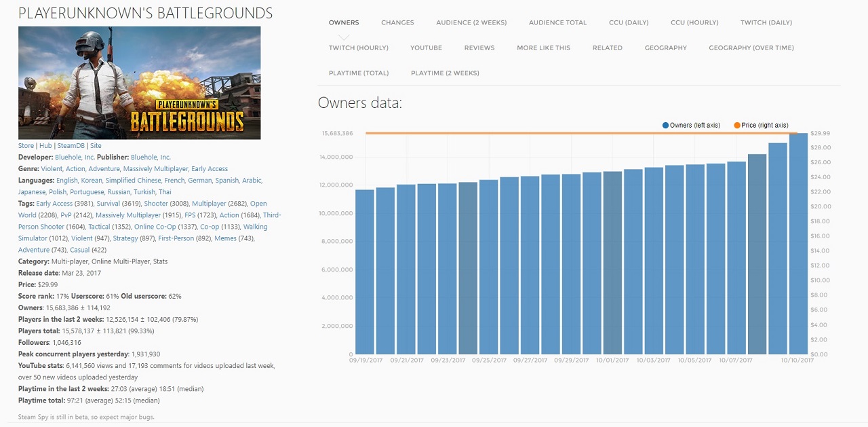Select the Massively Multiplayer genre link

155,168
